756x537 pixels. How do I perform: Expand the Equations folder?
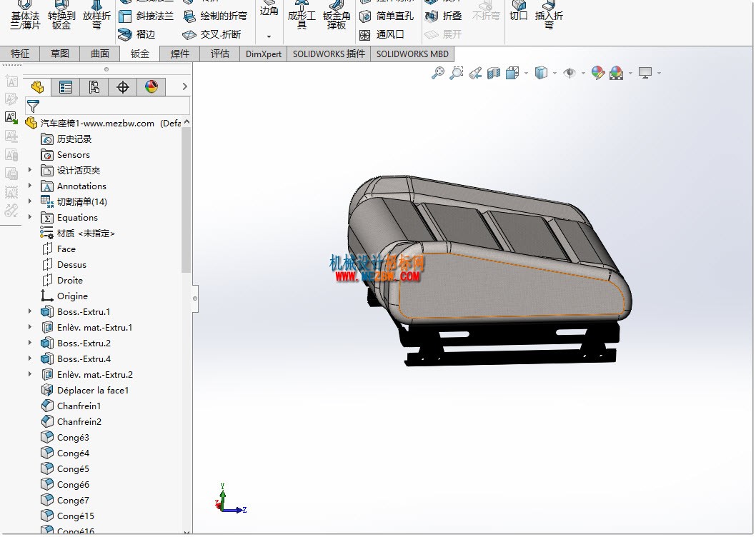[30, 217]
